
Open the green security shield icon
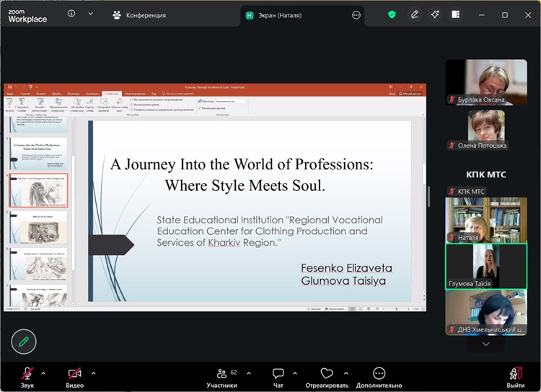(392, 14)
